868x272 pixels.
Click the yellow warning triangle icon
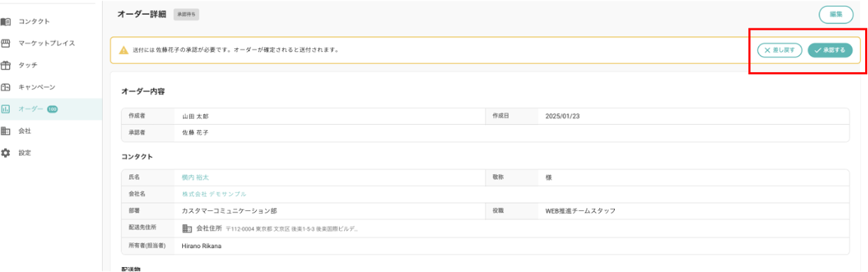tap(124, 50)
